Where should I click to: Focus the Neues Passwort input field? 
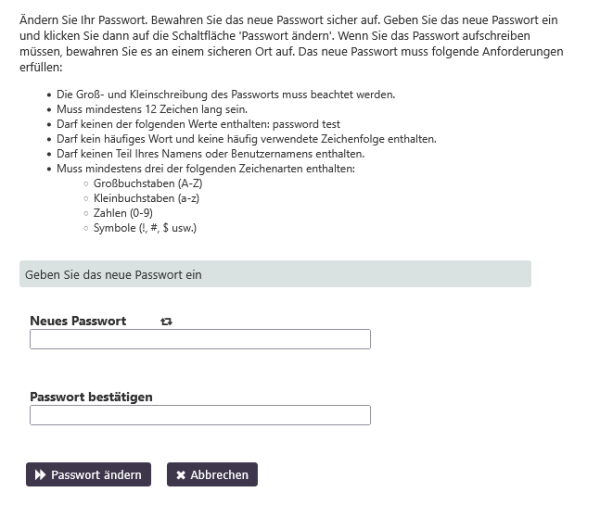point(200,340)
